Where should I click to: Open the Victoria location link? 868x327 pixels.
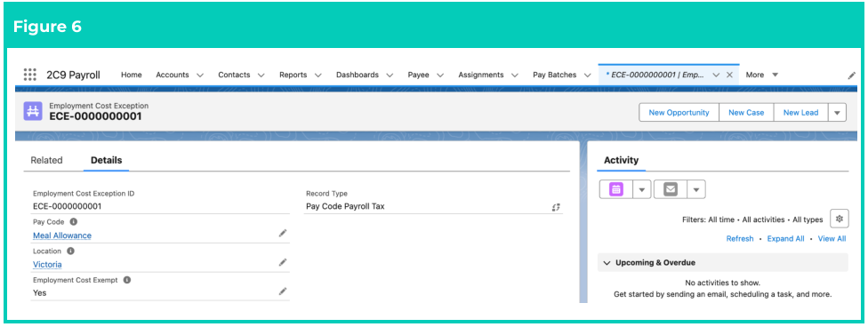[x=47, y=265]
